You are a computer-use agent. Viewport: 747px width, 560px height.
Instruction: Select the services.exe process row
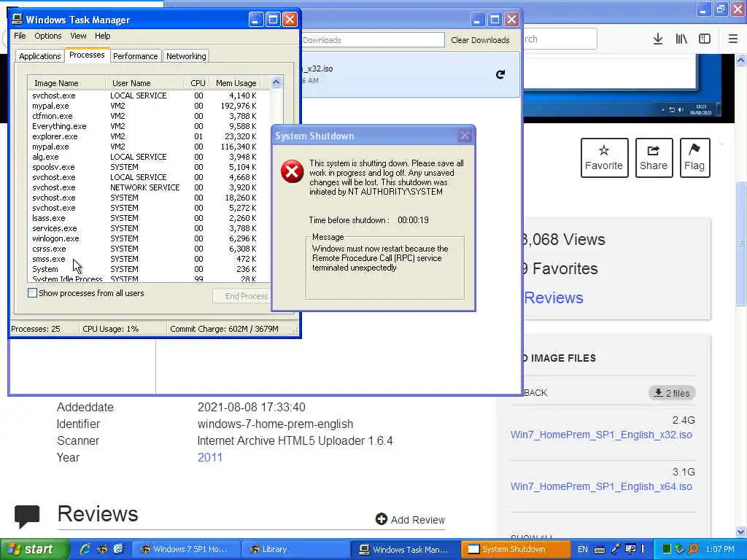click(149, 228)
